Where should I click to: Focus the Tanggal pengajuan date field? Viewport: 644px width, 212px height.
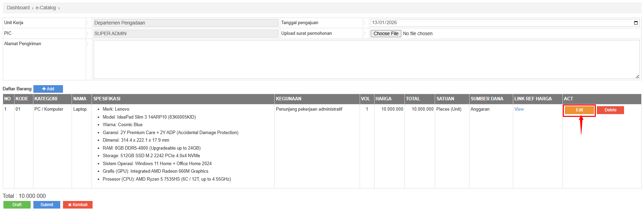[499, 23]
